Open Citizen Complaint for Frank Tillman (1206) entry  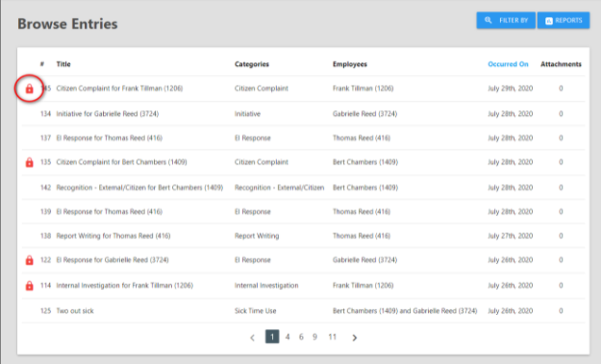coord(119,88)
